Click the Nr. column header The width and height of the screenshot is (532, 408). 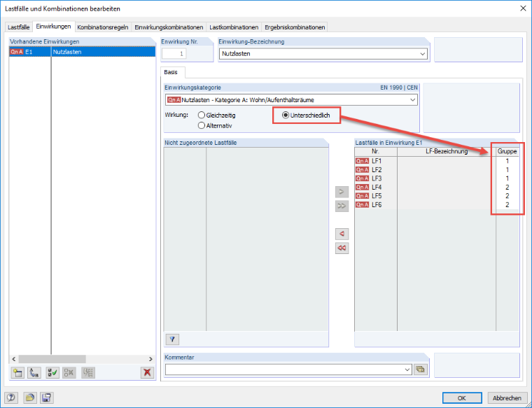376,152
